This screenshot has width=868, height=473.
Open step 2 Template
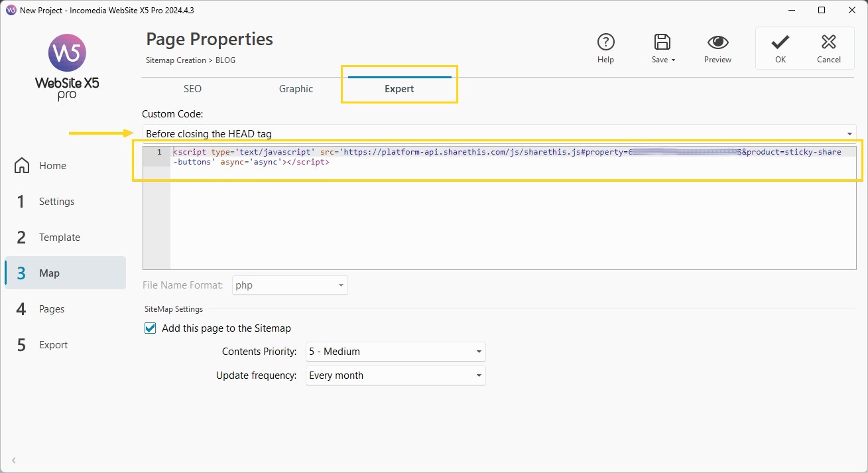(x=65, y=237)
